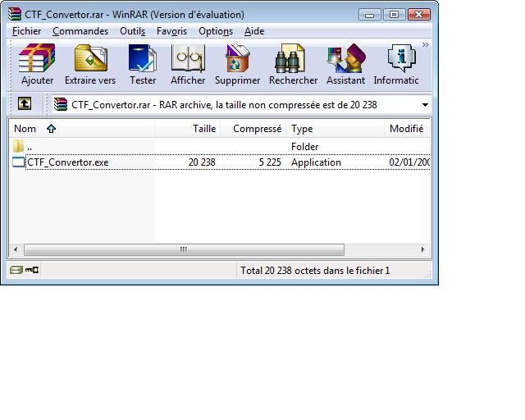This screenshot has height=420, width=525.
Task: Open the Options menu
Action: [216, 31]
